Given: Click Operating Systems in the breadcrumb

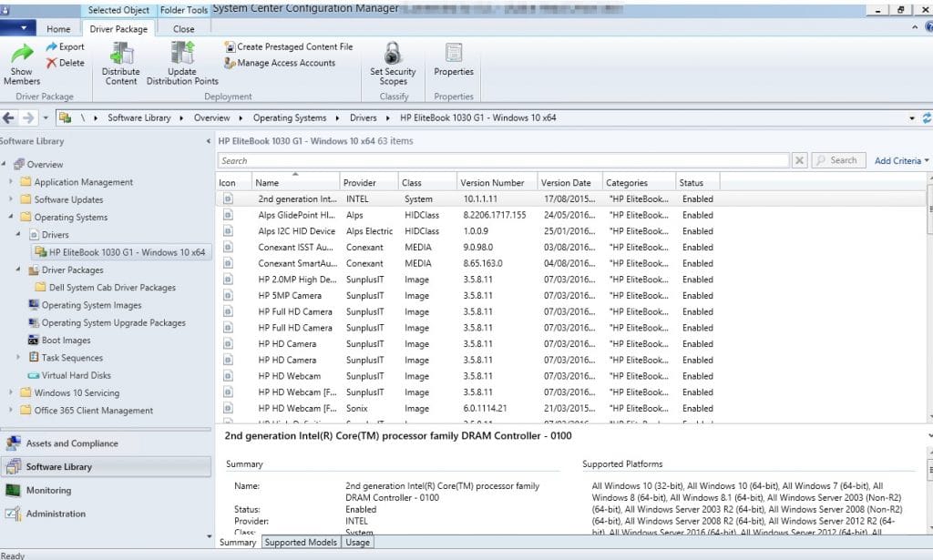Looking at the screenshot, I should click(290, 117).
